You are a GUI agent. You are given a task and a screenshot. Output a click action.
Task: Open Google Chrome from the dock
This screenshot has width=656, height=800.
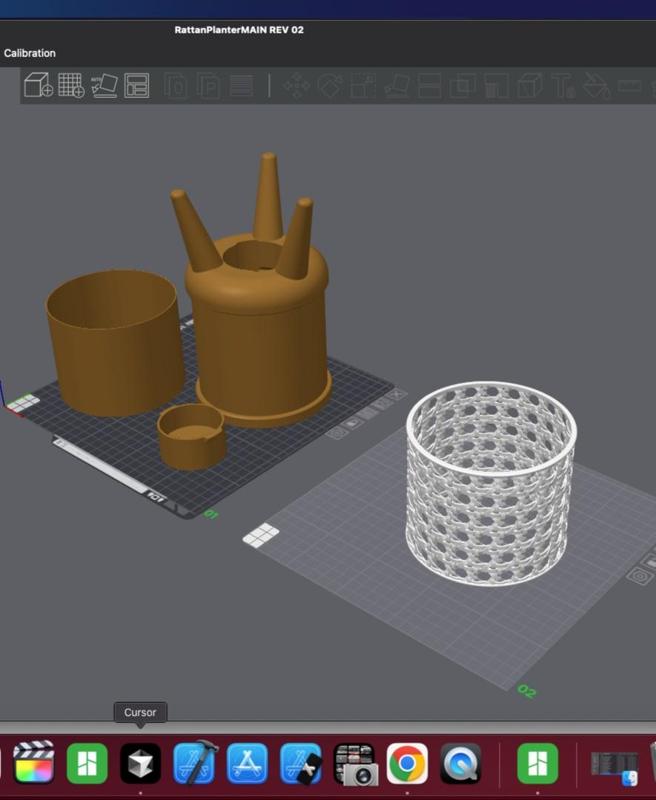click(x=407, y=763)
